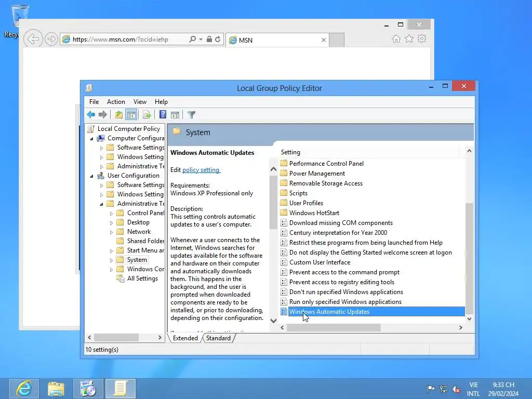Click the taskbar clock showing 9:33 CH

(503, 389)
